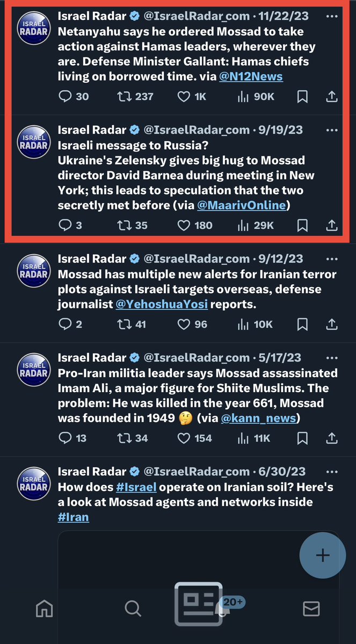Screen dimensions: 356x644
Task: Like the Imam Ali assassination tweet
Action: coord(184,438)
